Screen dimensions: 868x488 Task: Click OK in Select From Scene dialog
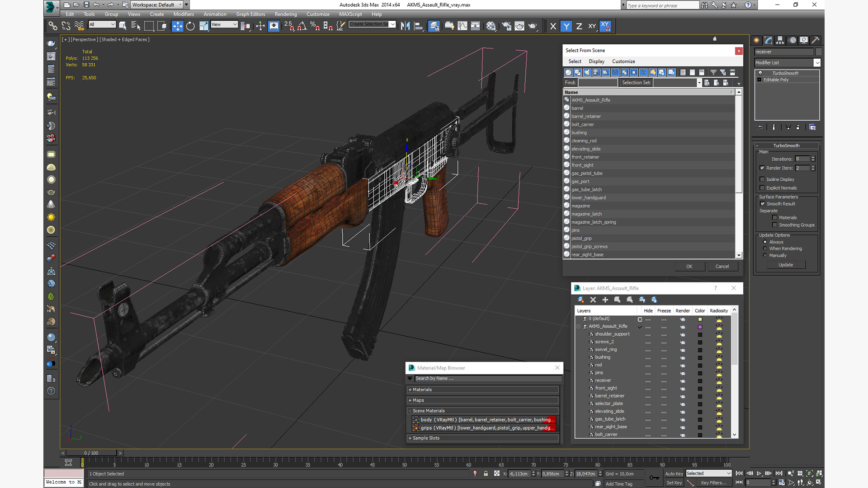pos(689,267)
